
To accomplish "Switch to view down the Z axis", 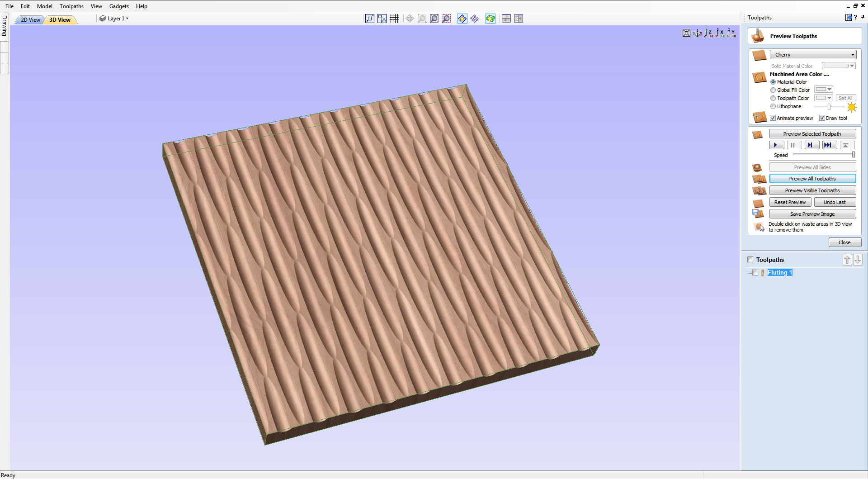I will [x=709, y=33].
